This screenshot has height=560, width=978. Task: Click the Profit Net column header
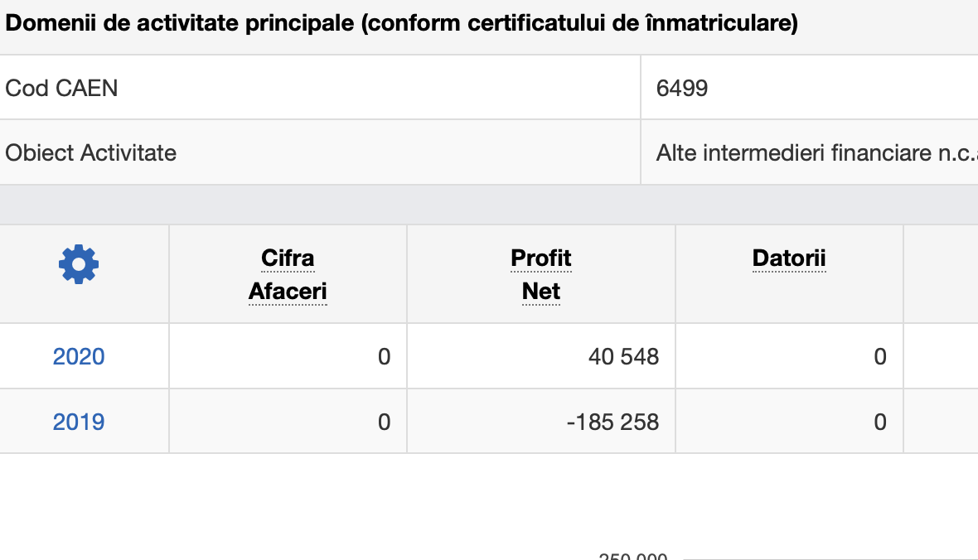pos(541,274)
